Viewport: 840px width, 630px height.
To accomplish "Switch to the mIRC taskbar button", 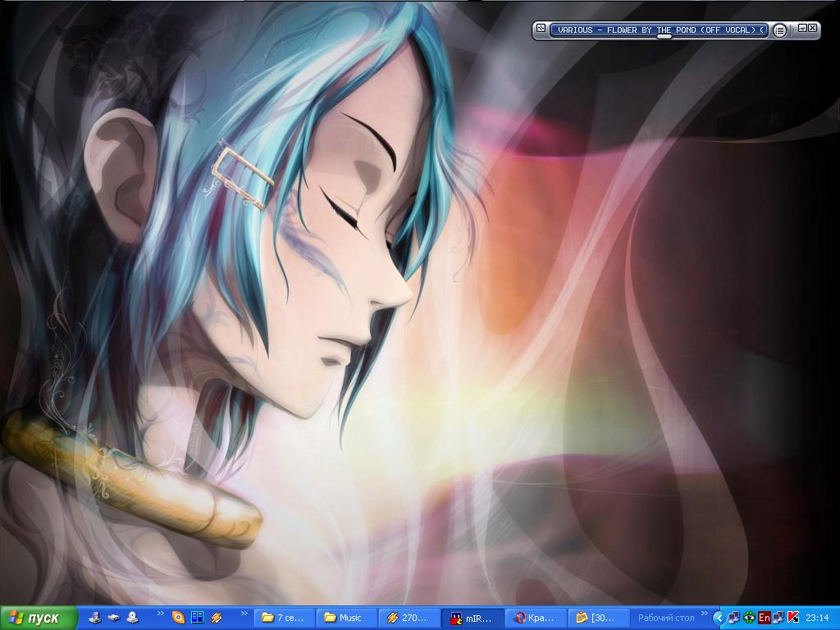I will point(472,619).
